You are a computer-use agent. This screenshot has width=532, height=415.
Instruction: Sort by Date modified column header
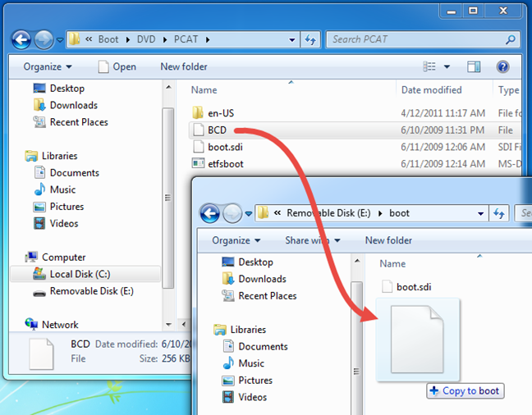coord(432,90)
